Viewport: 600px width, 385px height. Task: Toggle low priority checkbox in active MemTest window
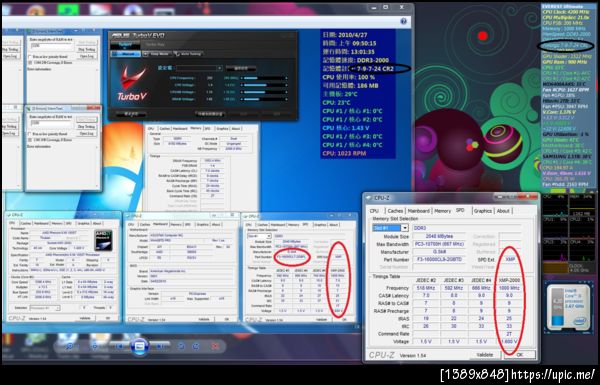[x=30, y=134]
